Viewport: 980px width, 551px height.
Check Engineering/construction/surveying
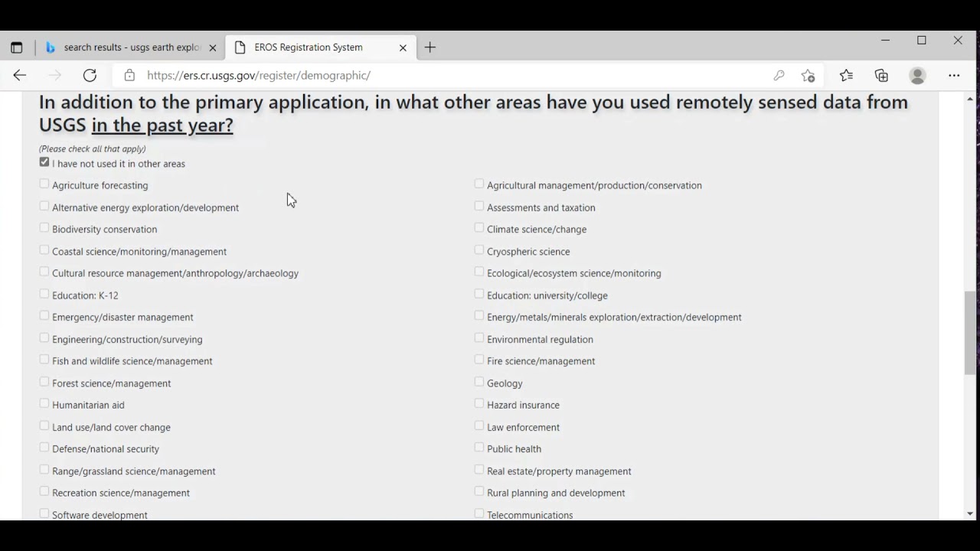point(44,337)
